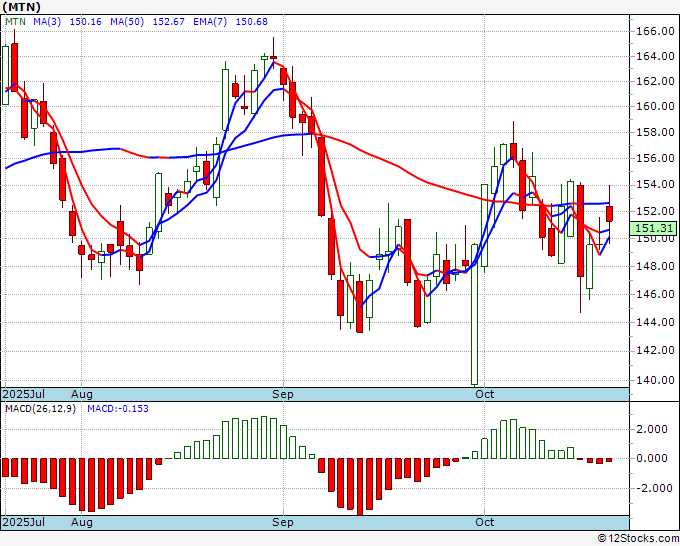Click the 162.00 price axis label

[x=655, y=81]
